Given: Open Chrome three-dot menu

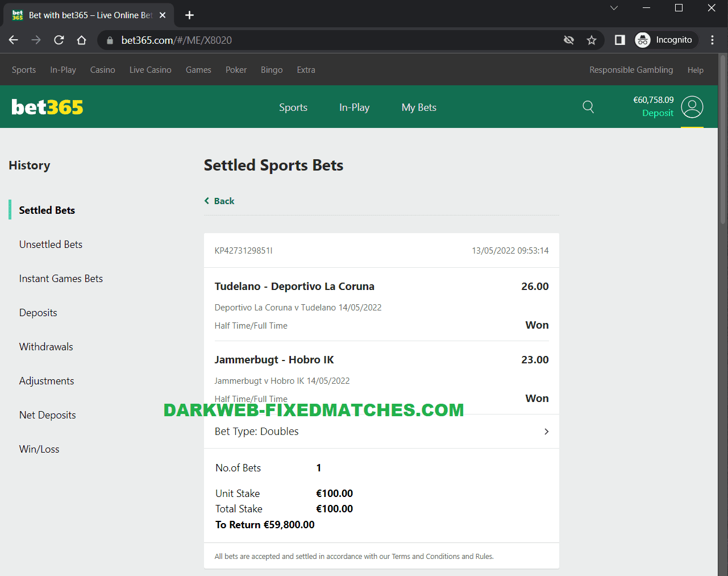Looking at the screenshot, I should coord(712,40).
